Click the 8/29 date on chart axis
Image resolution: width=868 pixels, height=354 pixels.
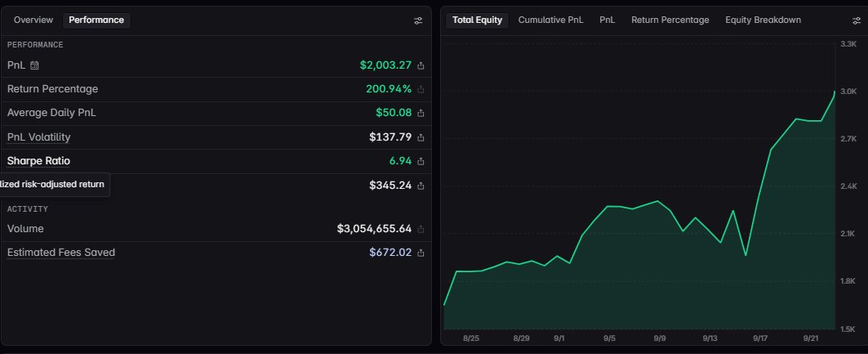522,338
